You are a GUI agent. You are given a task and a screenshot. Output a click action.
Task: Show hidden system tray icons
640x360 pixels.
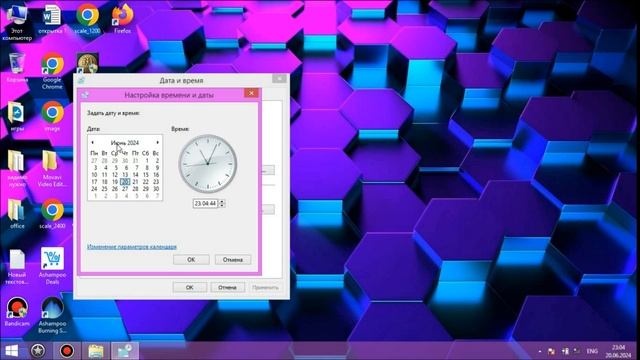(x=540, y=351)
